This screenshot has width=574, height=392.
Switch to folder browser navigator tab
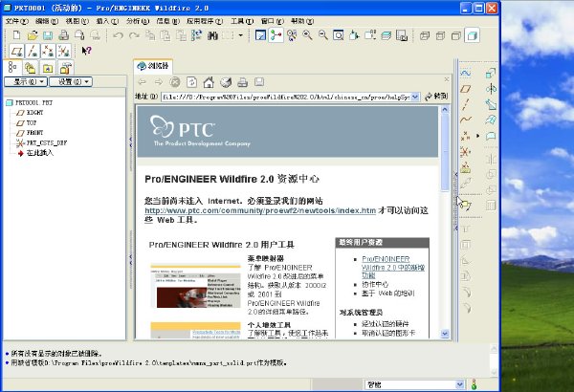[x=30, y=68]
